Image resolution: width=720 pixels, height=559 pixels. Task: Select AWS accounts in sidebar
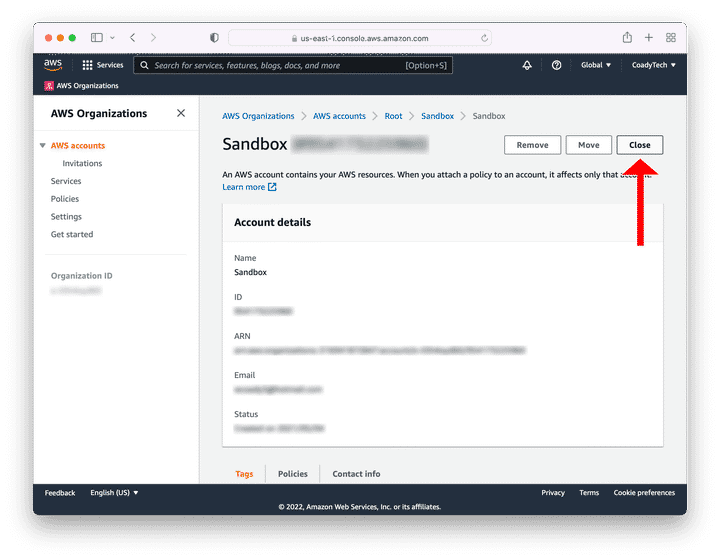click(x=78, y=146)
